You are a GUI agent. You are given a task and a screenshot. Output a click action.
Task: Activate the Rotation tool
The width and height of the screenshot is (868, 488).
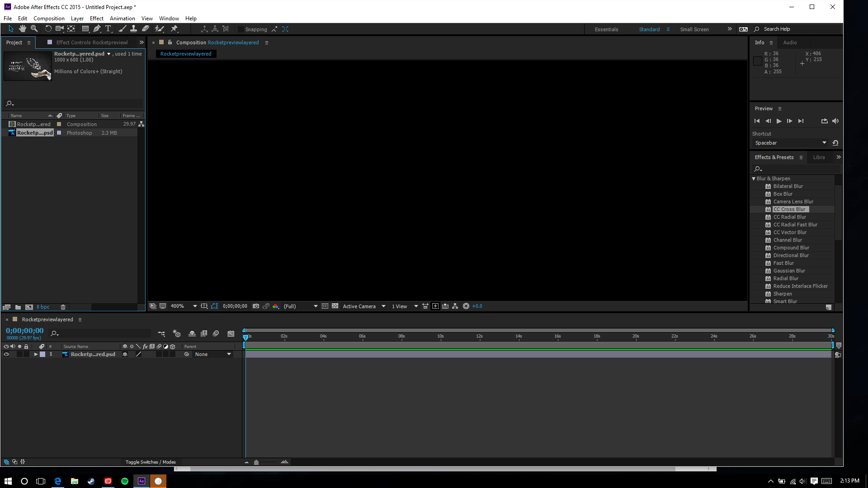point(48,28)
